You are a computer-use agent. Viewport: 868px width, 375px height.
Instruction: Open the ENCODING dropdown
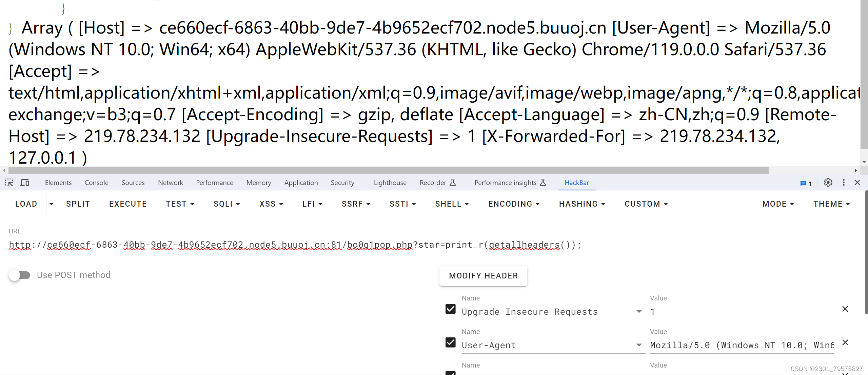(x=514, y=204)
